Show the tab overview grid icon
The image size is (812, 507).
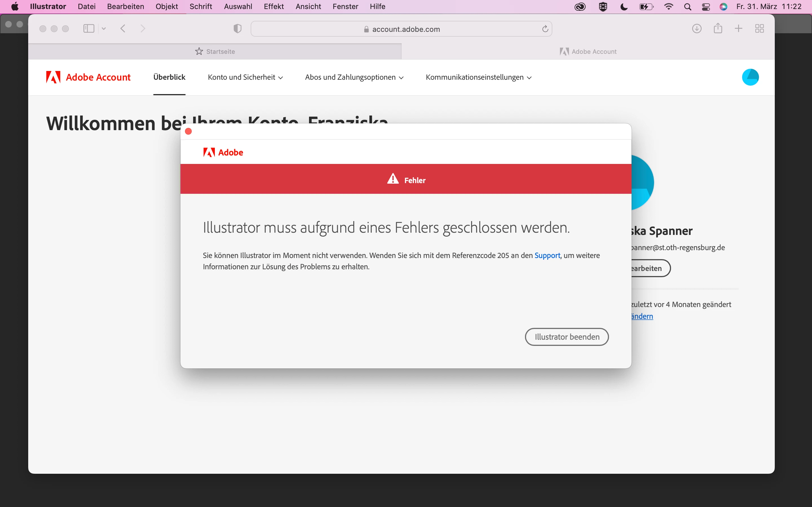click(759, 28)
